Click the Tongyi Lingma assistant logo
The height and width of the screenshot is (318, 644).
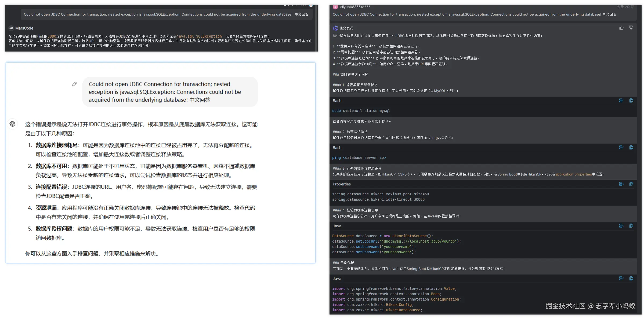pos(335,28)
